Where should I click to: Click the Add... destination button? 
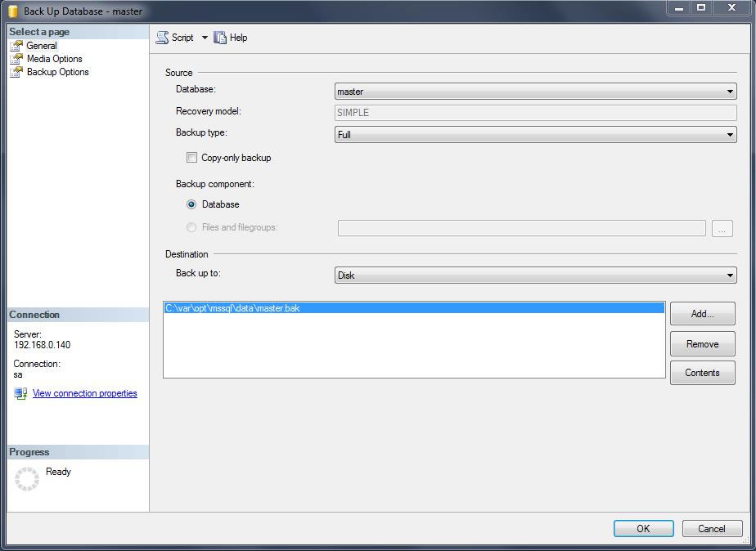point(702,314)
